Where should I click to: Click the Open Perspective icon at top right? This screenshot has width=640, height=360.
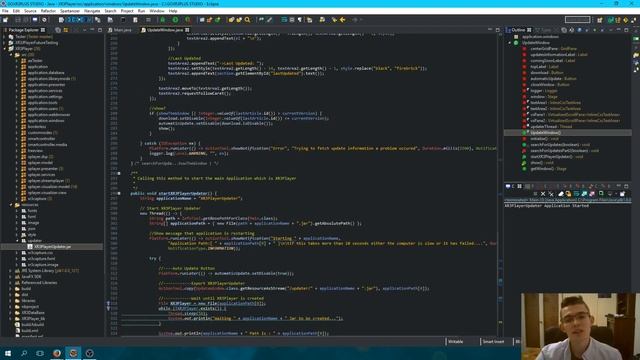pyautogui.click(x=600, y=20)
